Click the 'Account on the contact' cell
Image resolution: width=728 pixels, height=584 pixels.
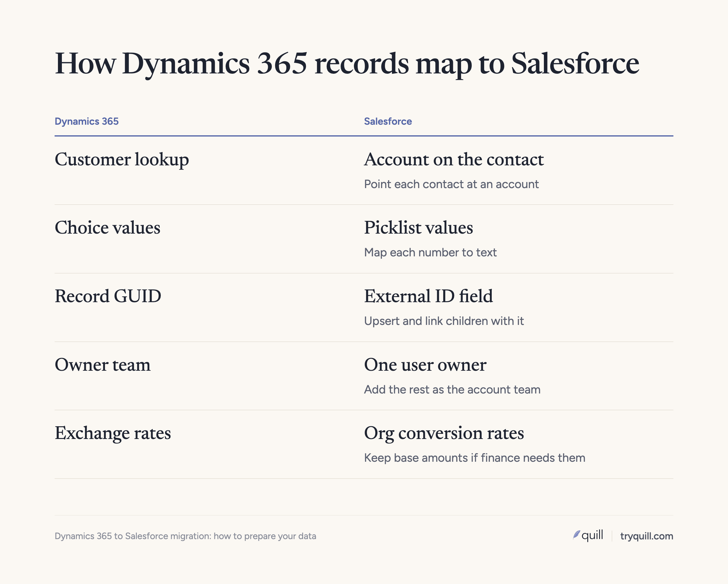[454, 160]
